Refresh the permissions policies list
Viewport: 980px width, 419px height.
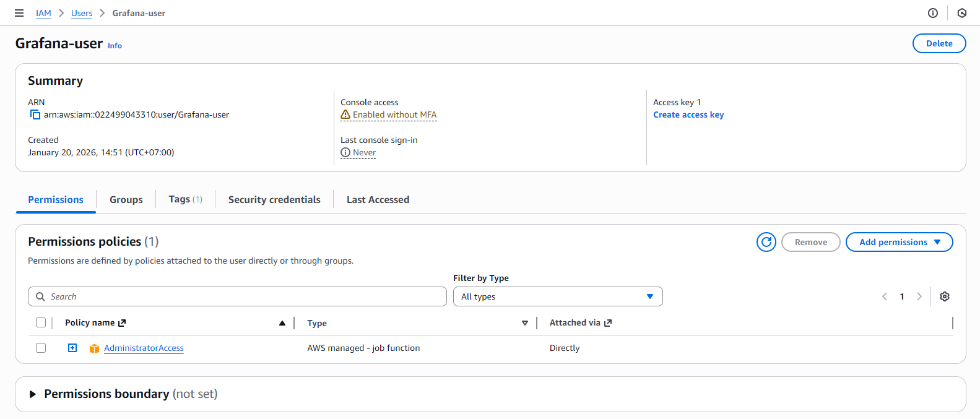click(x=766, y=242)
